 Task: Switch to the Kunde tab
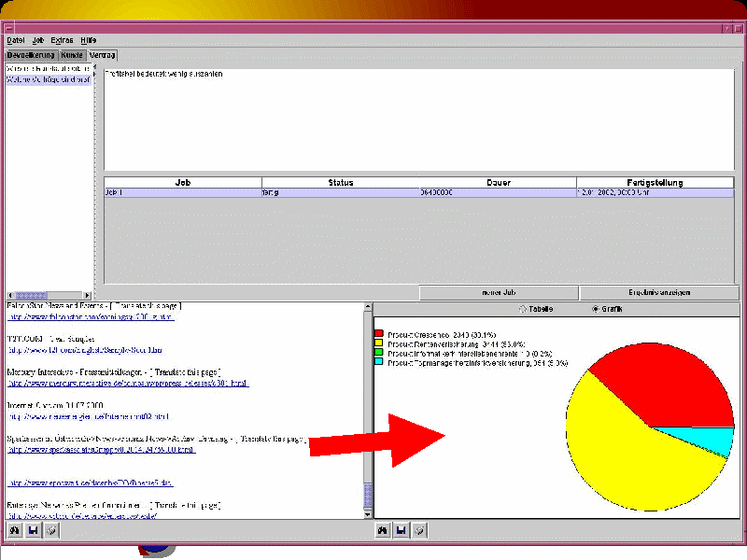coord(73,56)
